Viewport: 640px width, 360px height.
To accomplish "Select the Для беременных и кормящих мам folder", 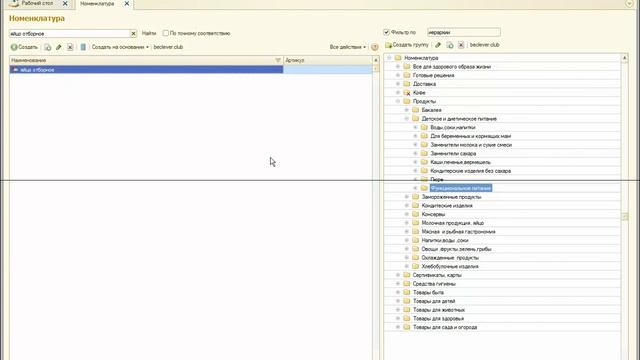I will click(471, 136).
